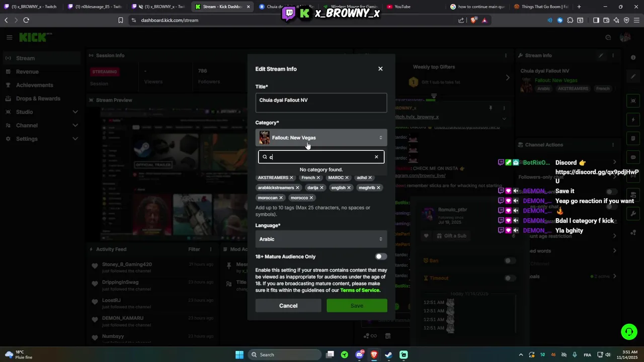This screenshot has height=362, width=644.
Task: Remove the arabkickstreamers tag
Action: 297,188
